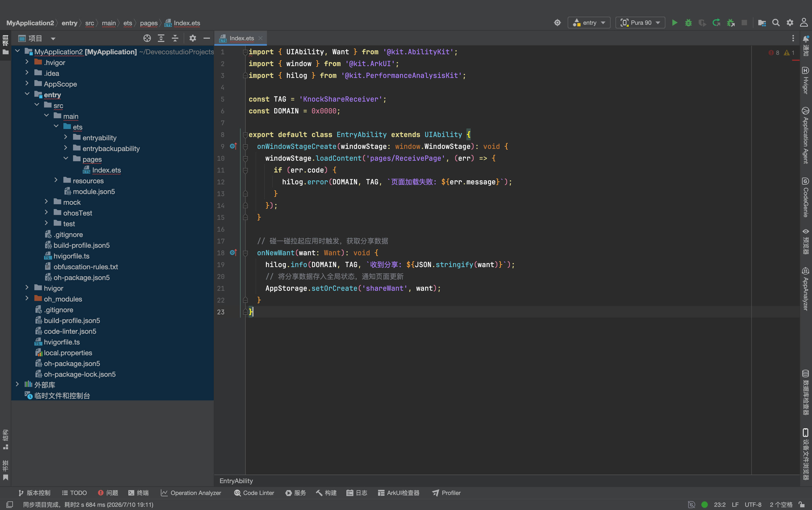Expand the AppScope folder
This screenshot has width=812, height=510.
pyautogui.click(x=27, y=83)
